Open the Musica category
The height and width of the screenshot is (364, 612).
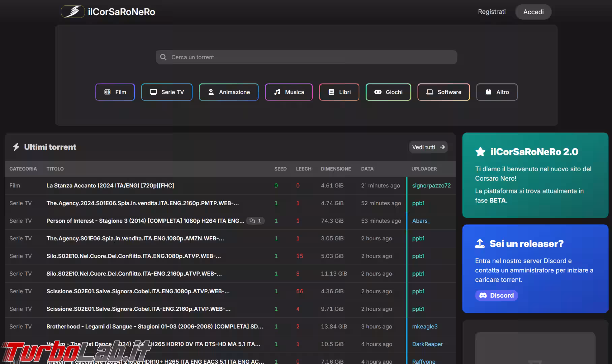point(289,92)
